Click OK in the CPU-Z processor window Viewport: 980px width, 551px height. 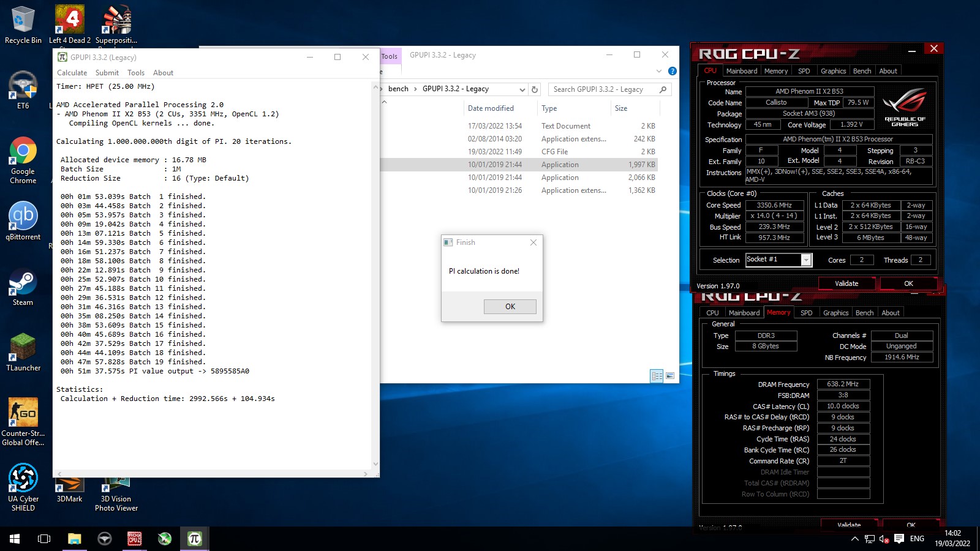click(908, 283)
